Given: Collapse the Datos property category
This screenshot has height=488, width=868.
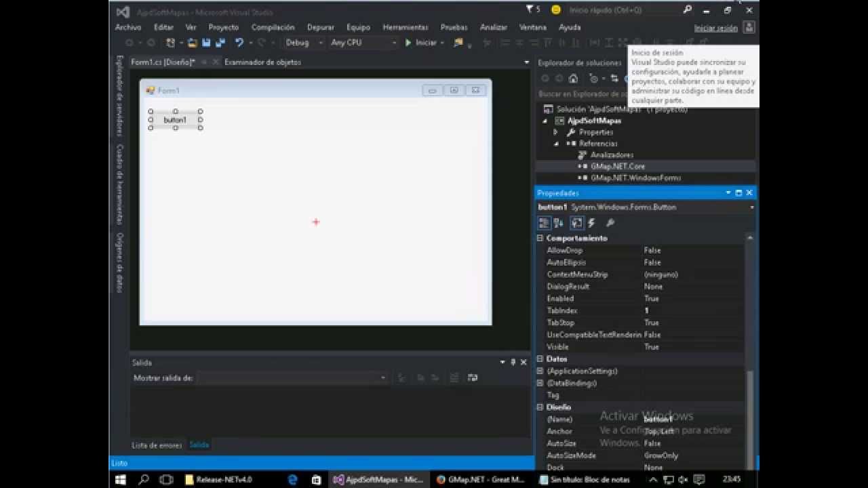Looking at the screenshot, I should coord(540,359).
